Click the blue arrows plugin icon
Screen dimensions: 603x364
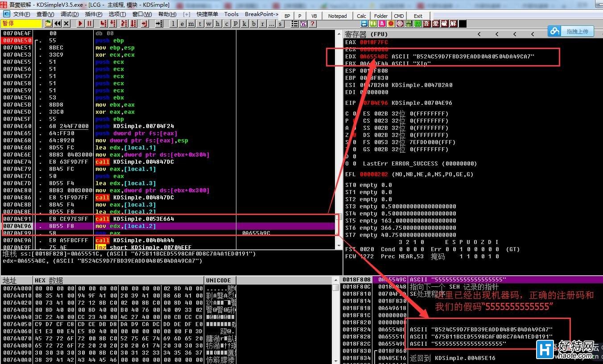tap(364, 24)
